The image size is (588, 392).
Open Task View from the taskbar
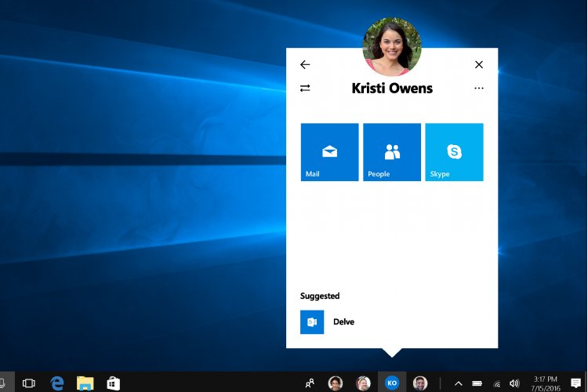point(28,383)
